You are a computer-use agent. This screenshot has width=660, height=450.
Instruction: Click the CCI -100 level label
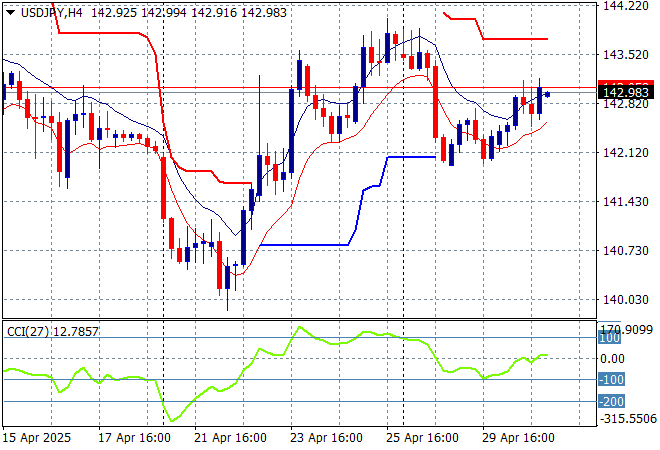(611, 380)
